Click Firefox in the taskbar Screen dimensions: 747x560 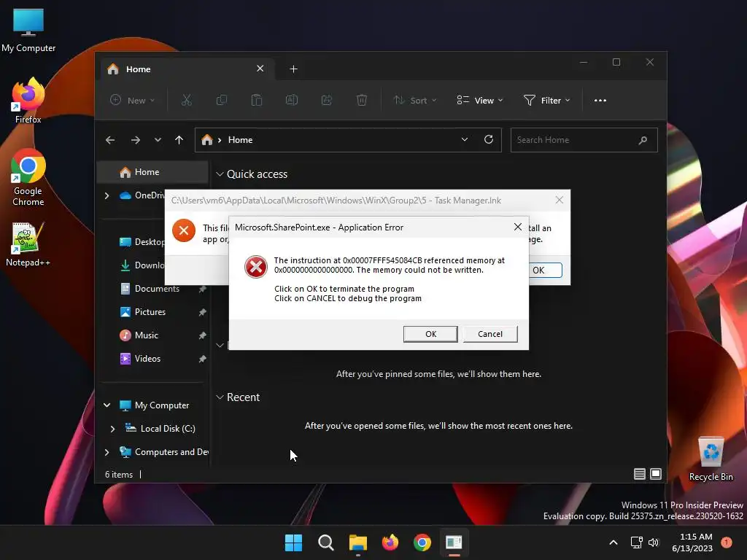click(390, 542)
